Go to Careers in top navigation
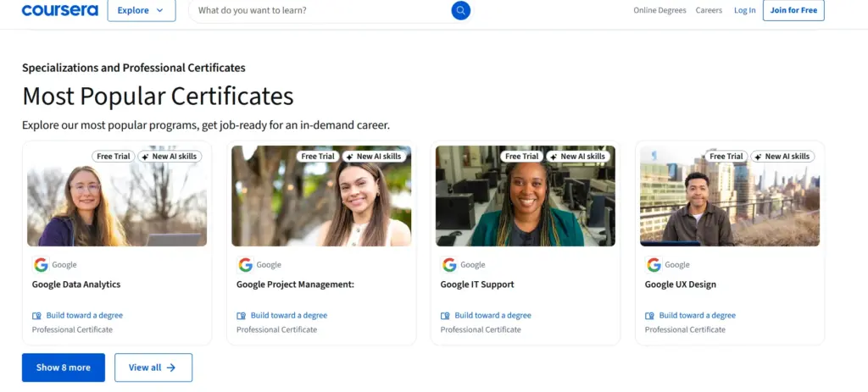Image resolution: width=868 pixels, height=392 pixels. [709, 10]
